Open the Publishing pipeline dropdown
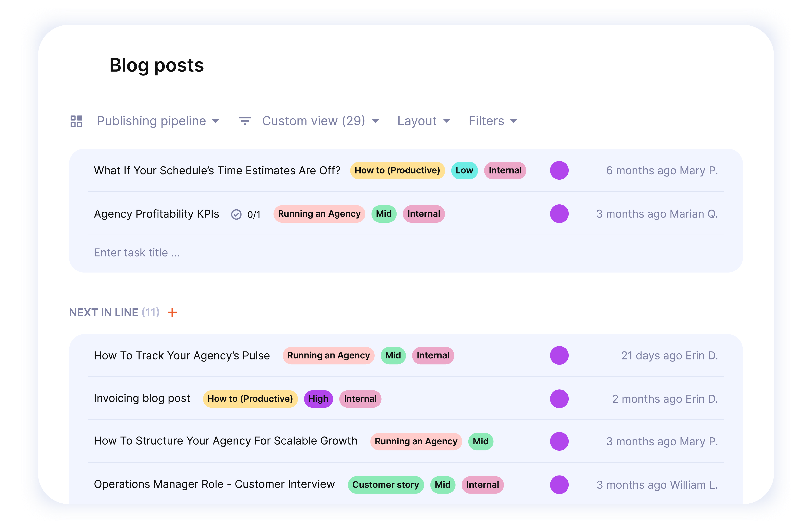Image resolution: width=812 pixels, height=528 pixels. [158, 121]
